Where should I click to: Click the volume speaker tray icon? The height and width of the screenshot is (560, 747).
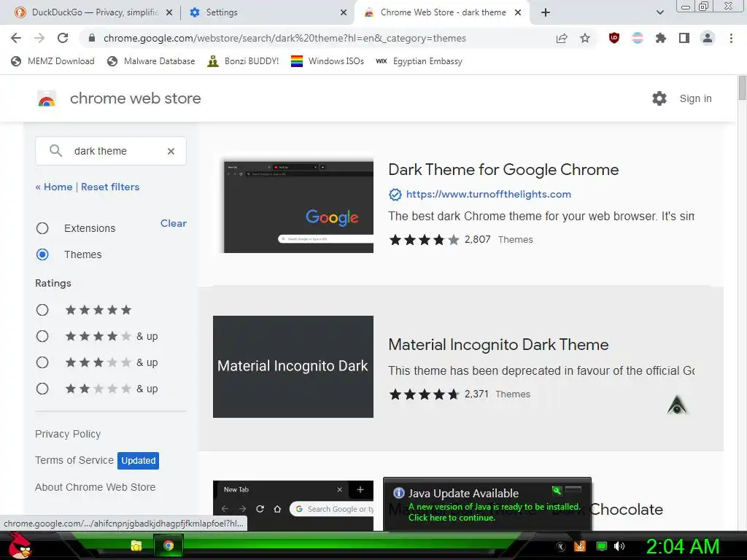coord(619,546)
